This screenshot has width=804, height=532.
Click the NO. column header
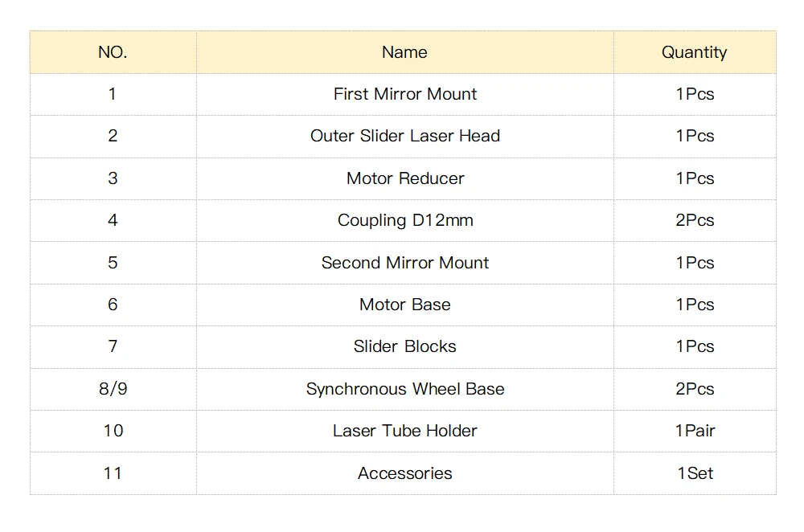(x=113, y=51)
